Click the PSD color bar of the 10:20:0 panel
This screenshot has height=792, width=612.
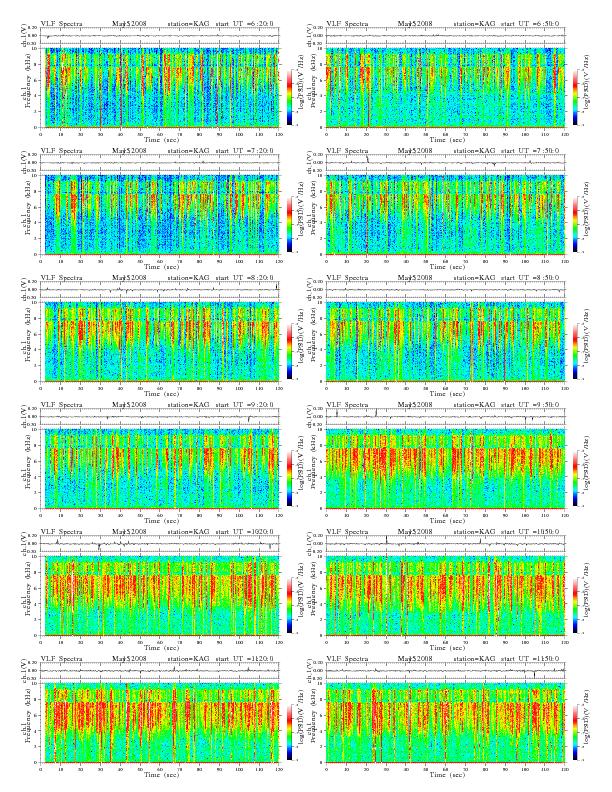(289, 605)
